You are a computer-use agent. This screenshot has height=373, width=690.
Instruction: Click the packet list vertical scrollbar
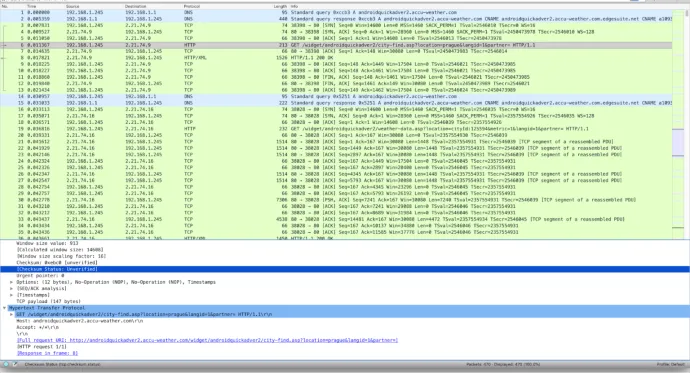point(687,124)
